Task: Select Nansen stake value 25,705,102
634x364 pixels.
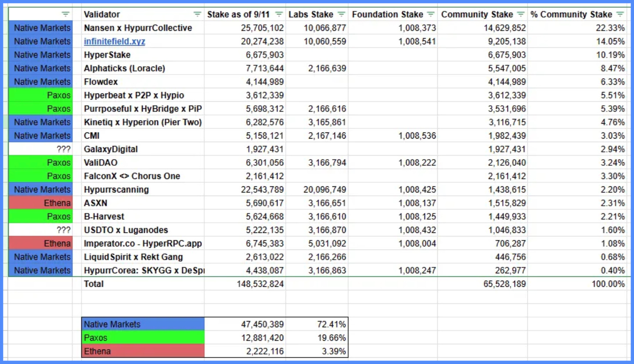Action: tap(245, 28)
